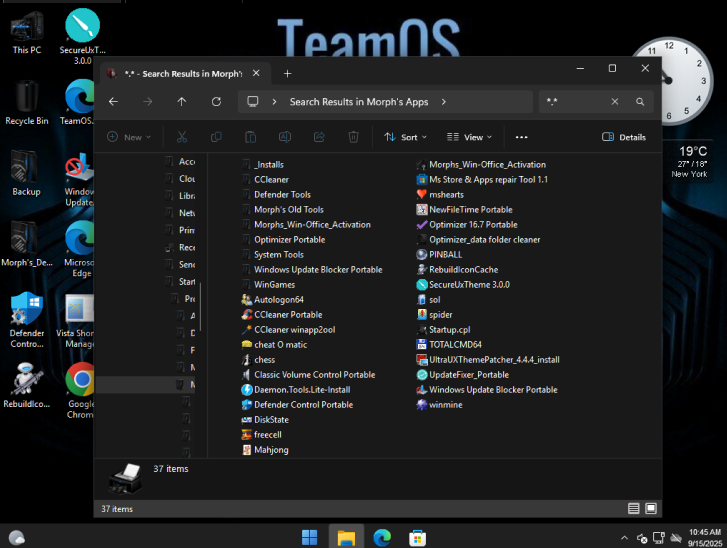
Task: Click the Share toolbar icon
Action: coord(319,137)
